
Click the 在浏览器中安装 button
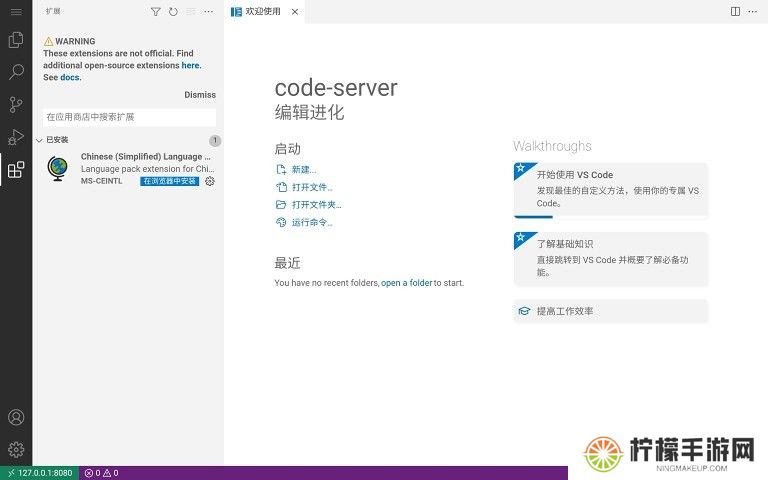(x=169, y=181)
